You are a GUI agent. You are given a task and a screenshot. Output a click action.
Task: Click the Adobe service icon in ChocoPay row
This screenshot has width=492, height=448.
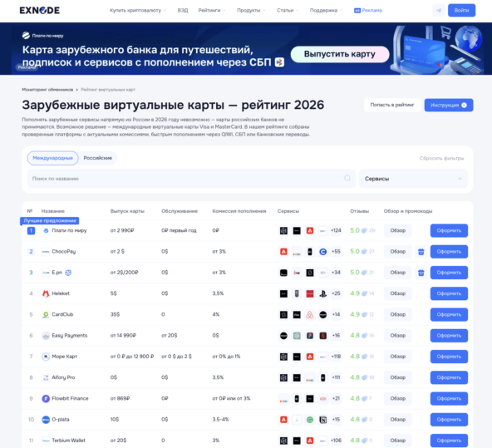click(x=283, y=252)
